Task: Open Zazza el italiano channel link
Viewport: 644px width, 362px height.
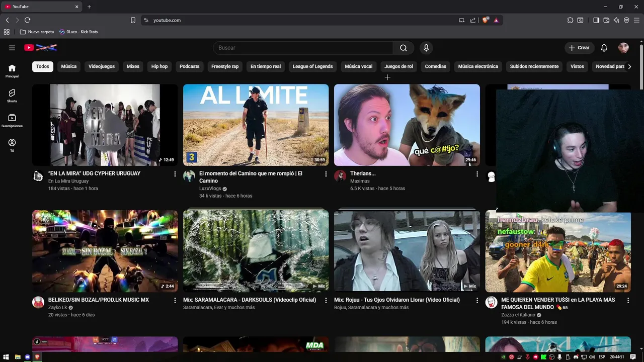Action: pos(518,315)
